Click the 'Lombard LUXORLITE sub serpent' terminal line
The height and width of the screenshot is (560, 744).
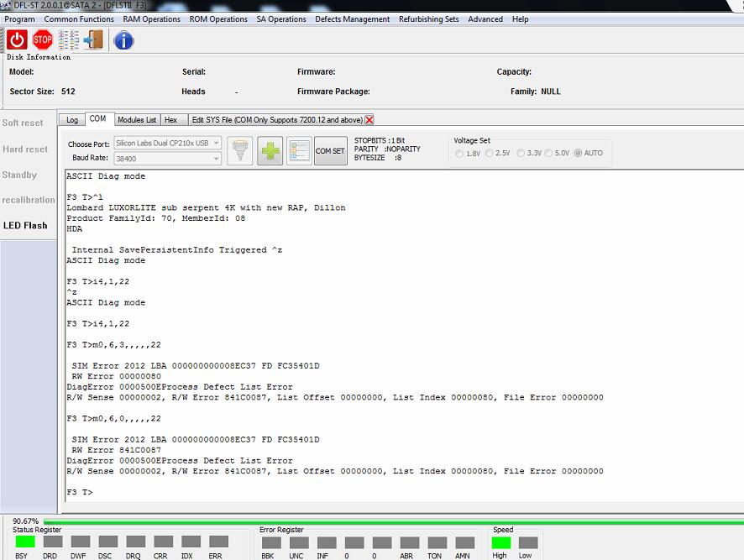pos(206,207)
